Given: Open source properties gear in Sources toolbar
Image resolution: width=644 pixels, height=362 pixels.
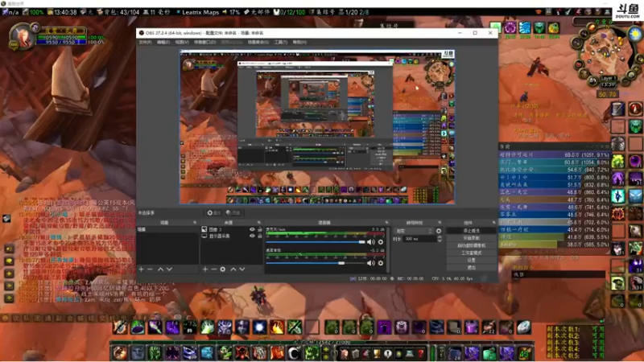Looking at the screenshot, I should pyautogui.click(x=223, y=269).
